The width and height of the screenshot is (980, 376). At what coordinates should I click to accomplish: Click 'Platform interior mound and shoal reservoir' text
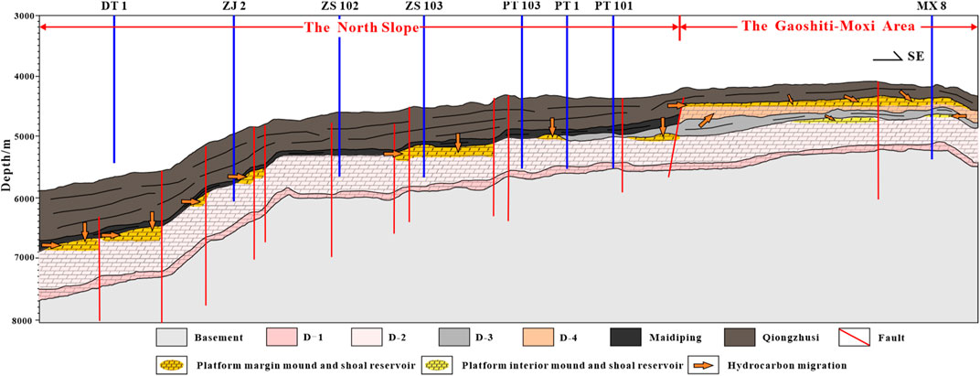571,365
